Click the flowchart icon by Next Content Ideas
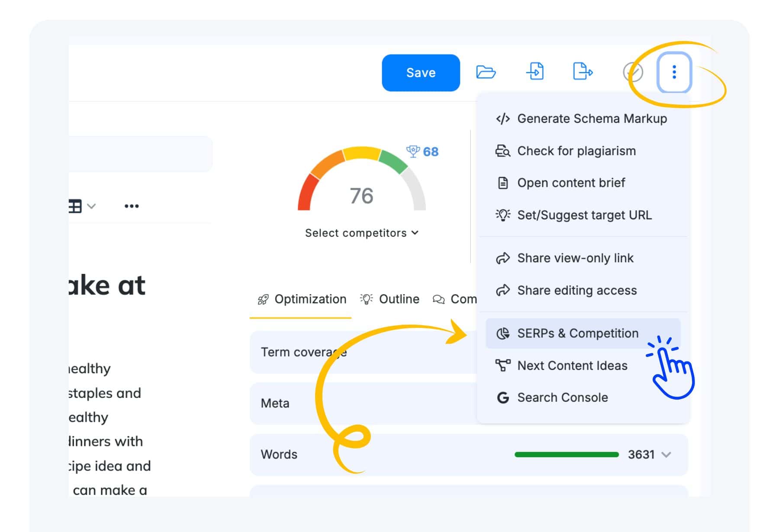The height and width of the screenshot is (532, 779). 502,365
